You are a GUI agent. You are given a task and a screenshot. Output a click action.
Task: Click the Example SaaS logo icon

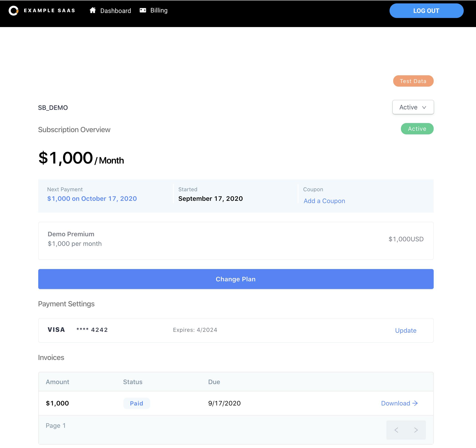pos(14,10)
